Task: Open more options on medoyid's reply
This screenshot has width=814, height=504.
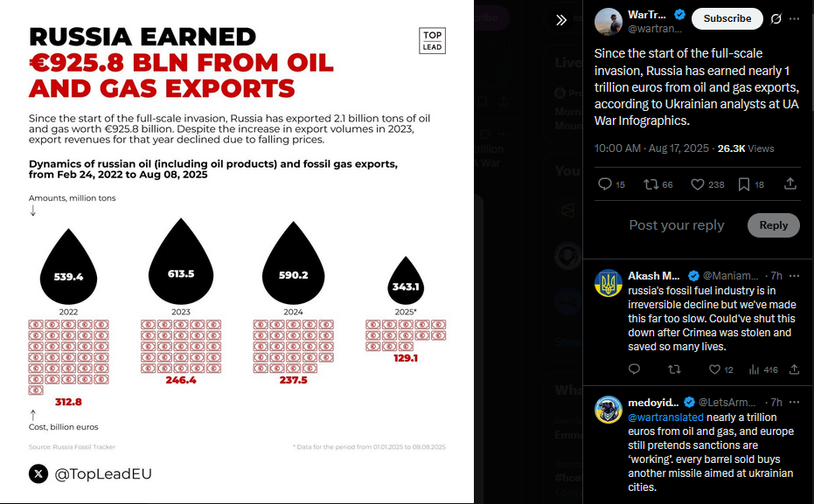Action: click(794, 403)
